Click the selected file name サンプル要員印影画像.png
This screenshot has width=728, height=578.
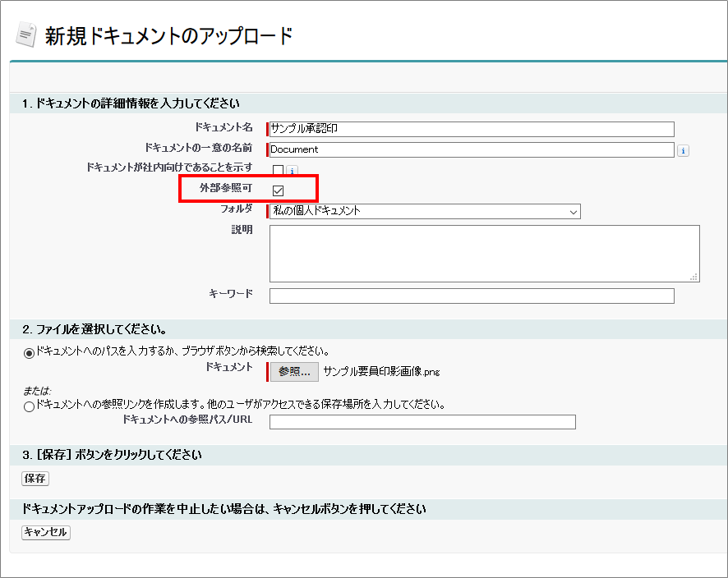[x=381, y=372]
